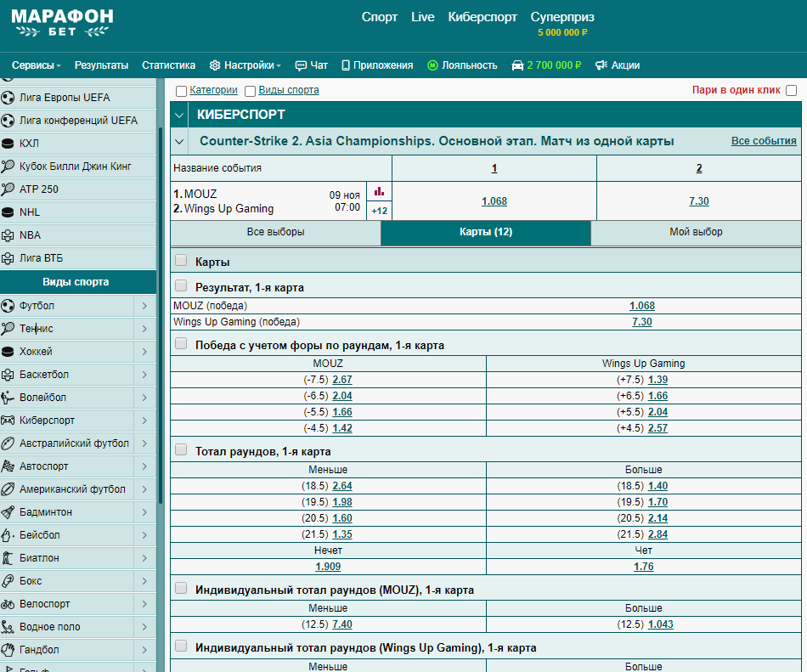Open the Все события link

(764, 141)
